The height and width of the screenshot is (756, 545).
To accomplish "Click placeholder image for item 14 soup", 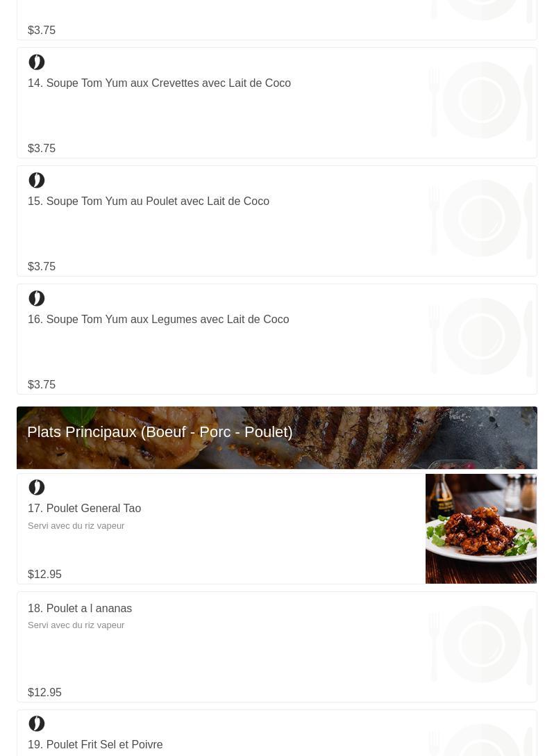I will tap(480, 101).
